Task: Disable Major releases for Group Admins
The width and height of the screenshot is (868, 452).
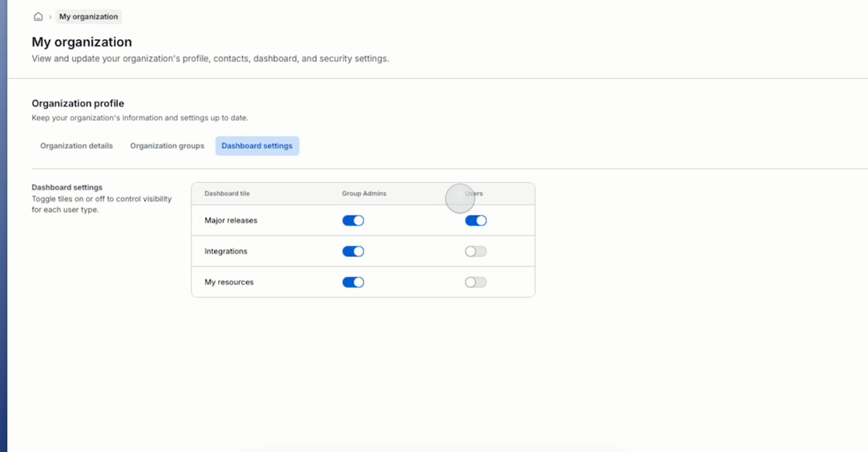Action: [x=353, y=221]
